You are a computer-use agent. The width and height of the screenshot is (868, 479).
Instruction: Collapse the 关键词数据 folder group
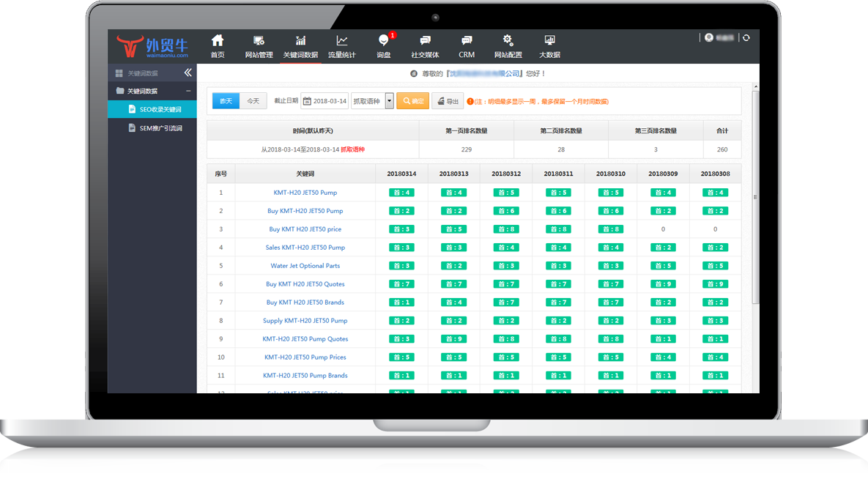point(188,91)
